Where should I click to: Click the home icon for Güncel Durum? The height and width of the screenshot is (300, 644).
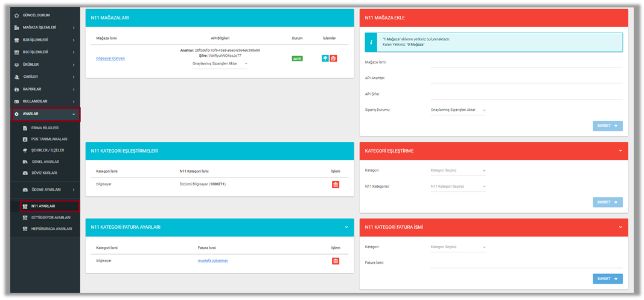16,14
